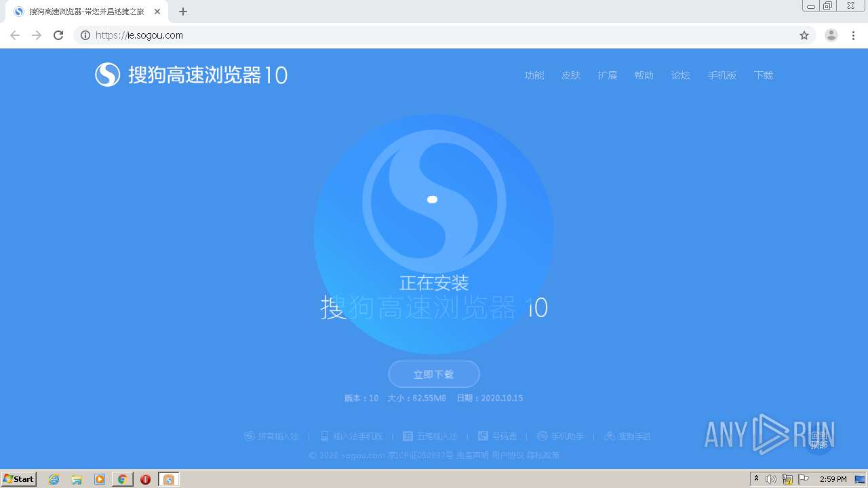The image size is (868, 488).
Task: Click the phone icon beside 输入法手机版
Action: [x=325, y=436]
